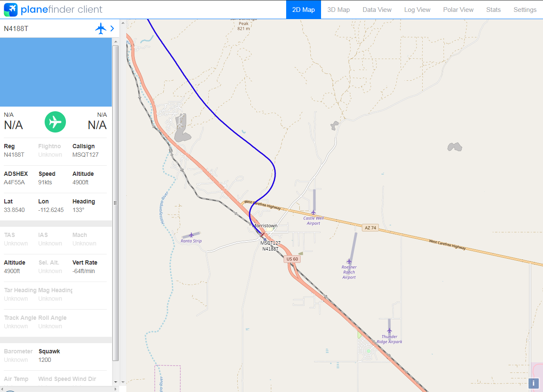Click the Thunder Ridge Airpark label

click(389, 339)
